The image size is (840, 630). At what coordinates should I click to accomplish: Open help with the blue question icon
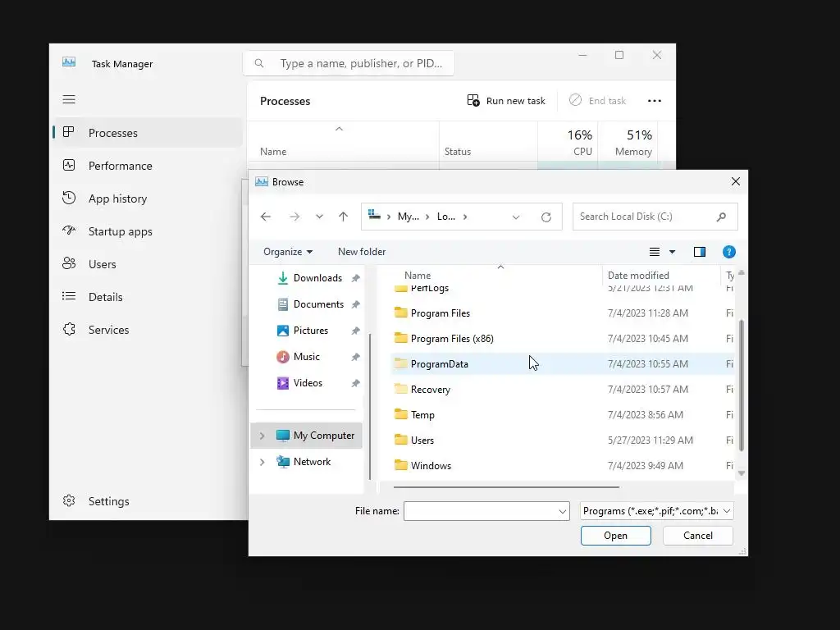tap(728, 252)
